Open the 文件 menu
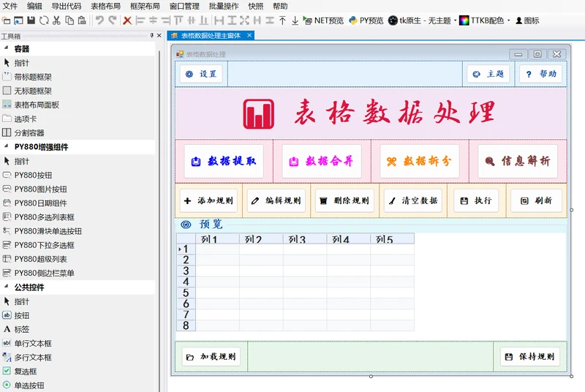The height and width of the screenshot is (392, 585). pos(10,6)
